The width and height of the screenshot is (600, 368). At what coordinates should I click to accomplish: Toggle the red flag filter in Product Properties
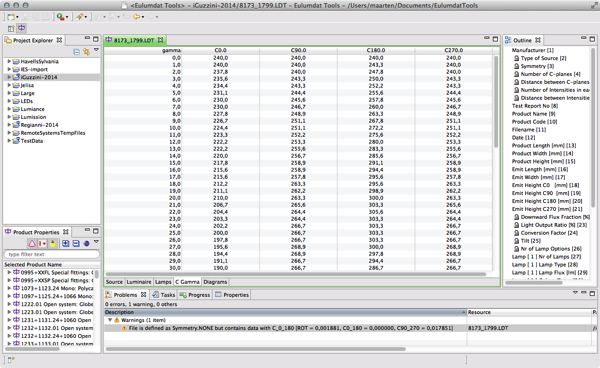42,244
